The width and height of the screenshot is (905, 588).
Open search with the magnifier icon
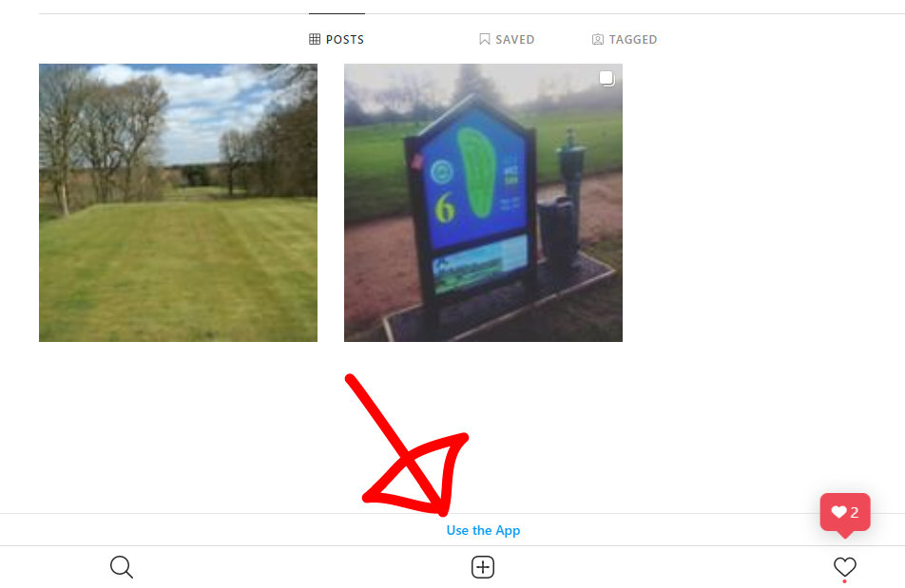[122, 567]
